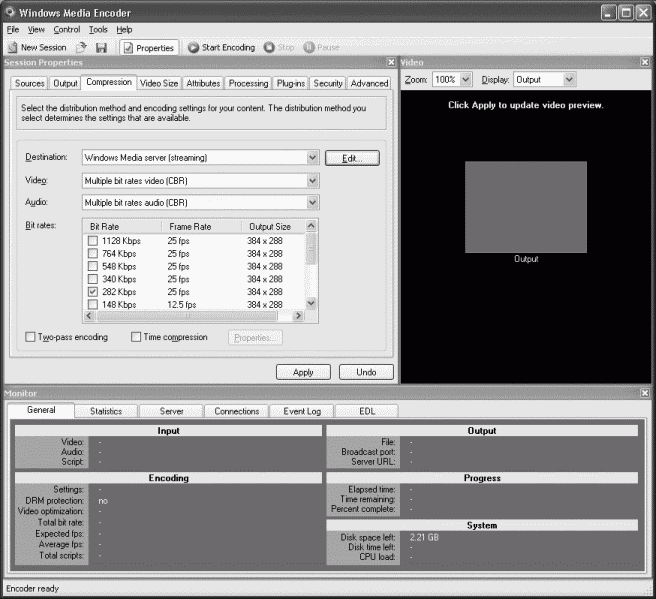
Task: Switch to the Attributes tab
Action: click(x=203, y=84)
